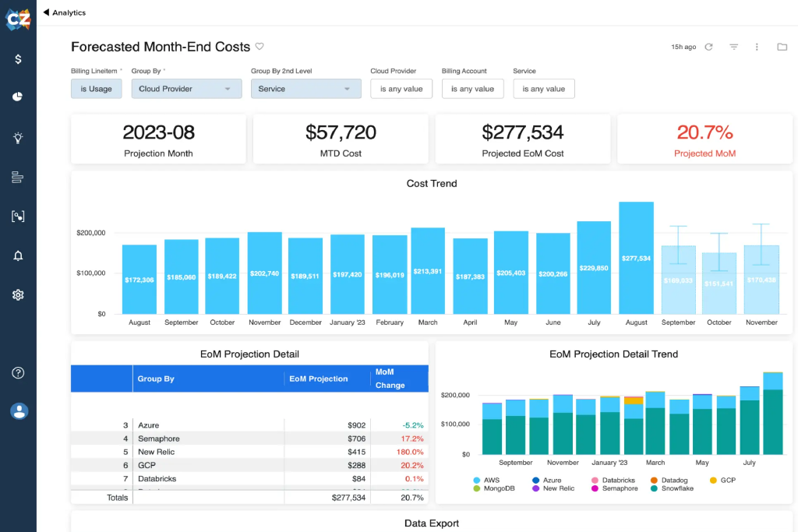The width and height of the screenshot is (798, 532).
Task: Go back to Analytics via the breadcrumb
Action: [x=65, y=12]
